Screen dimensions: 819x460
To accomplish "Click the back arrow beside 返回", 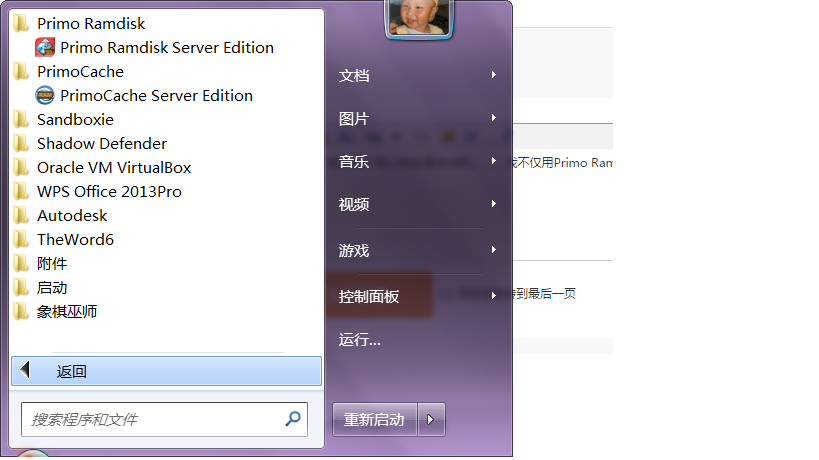I will (25, 370).
